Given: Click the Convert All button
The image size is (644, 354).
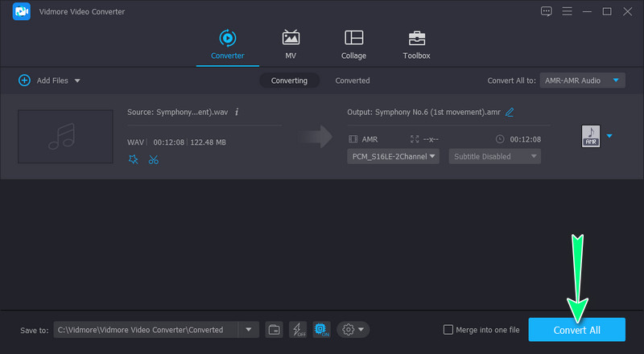Looking at the screenshot, I should click(x=576, y=330).
